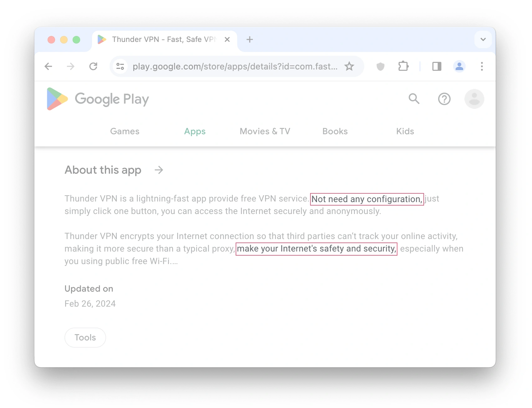The image size is (532, 408).
Task: Click the Tools category chip
Action: 85,338
